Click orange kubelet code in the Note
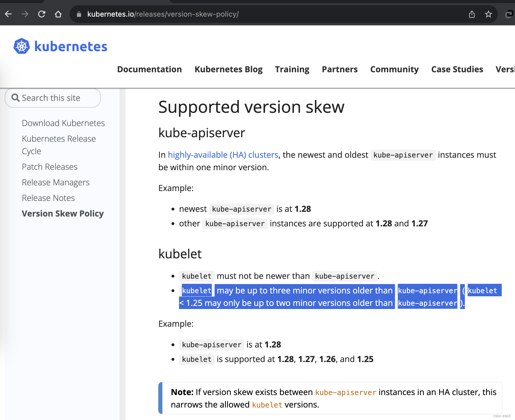The width and height of the screenshot is (515, 420). (267, 404)
